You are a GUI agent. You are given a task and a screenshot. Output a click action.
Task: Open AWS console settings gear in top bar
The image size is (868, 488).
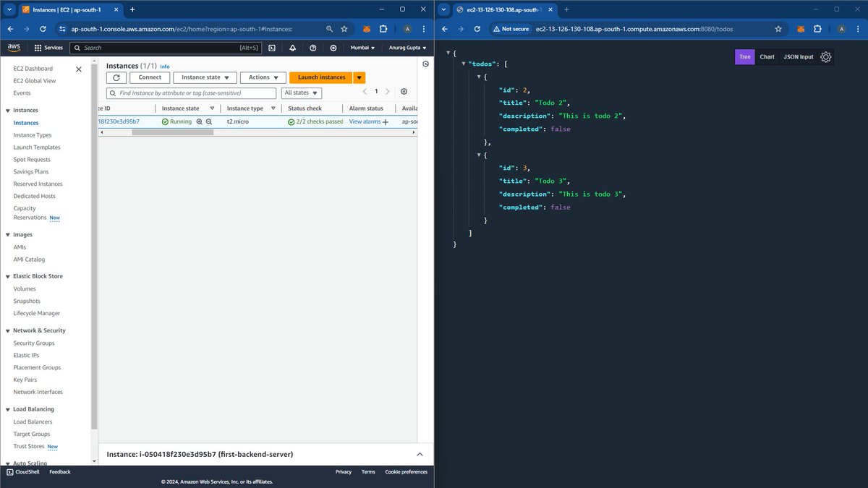click(x=333, y=48)
